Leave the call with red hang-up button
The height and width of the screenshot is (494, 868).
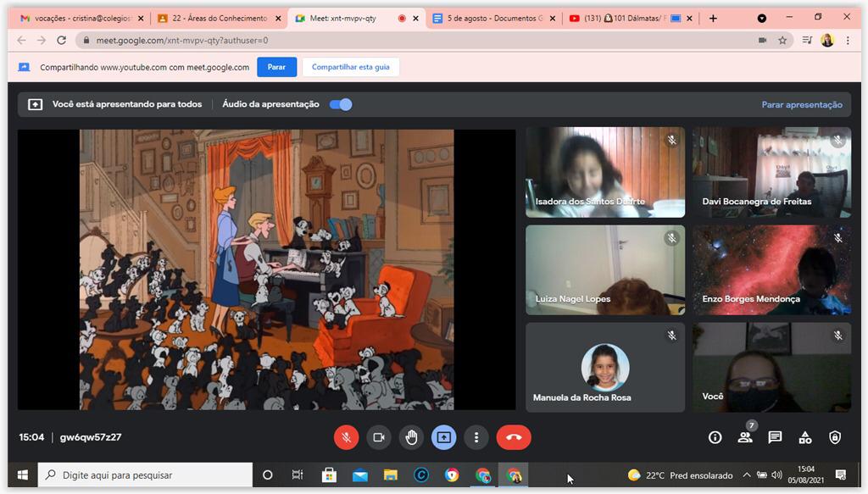pyautogui.click(x=513, y=437)
